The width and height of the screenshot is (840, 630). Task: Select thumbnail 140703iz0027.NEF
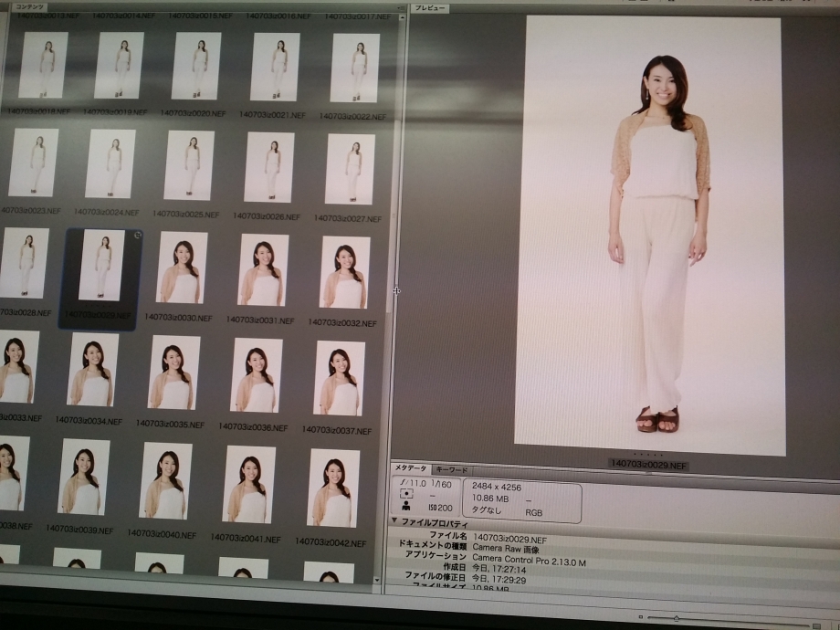click(x=350, y=169)
